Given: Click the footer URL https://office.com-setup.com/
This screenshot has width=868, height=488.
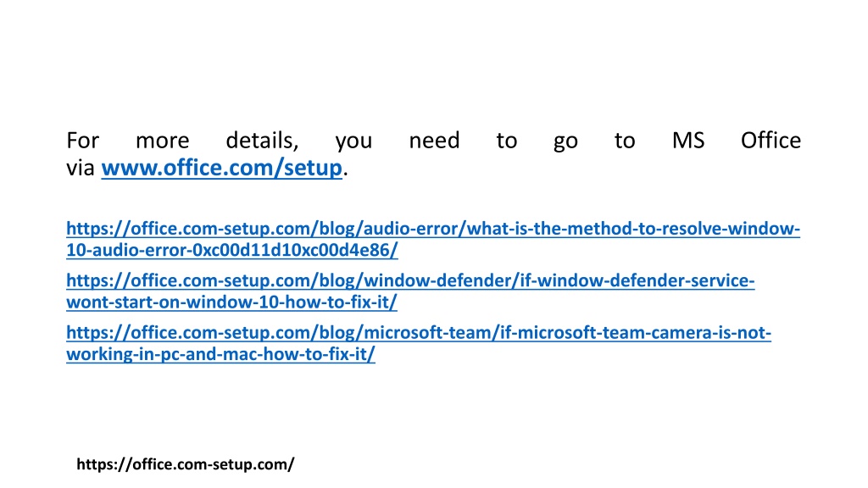Looking at the screenshot, I should point(186,464).
